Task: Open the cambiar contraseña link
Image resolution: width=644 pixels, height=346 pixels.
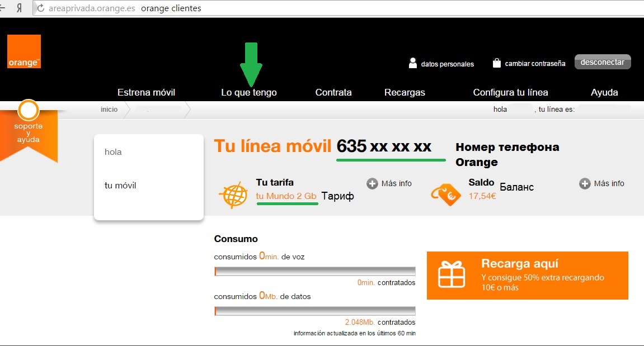Action: tap(535, 64)
